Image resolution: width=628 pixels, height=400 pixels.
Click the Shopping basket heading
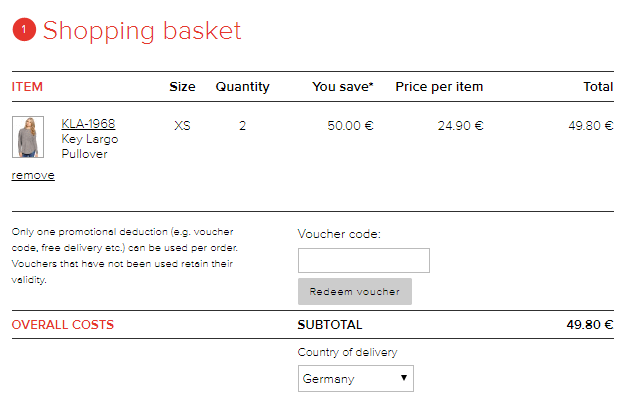(142, 31)
